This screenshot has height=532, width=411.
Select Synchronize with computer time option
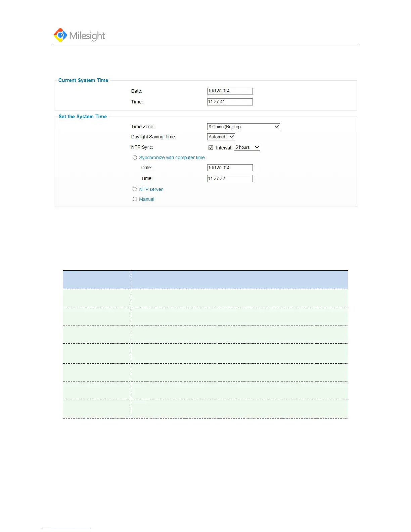pos(135,158)
